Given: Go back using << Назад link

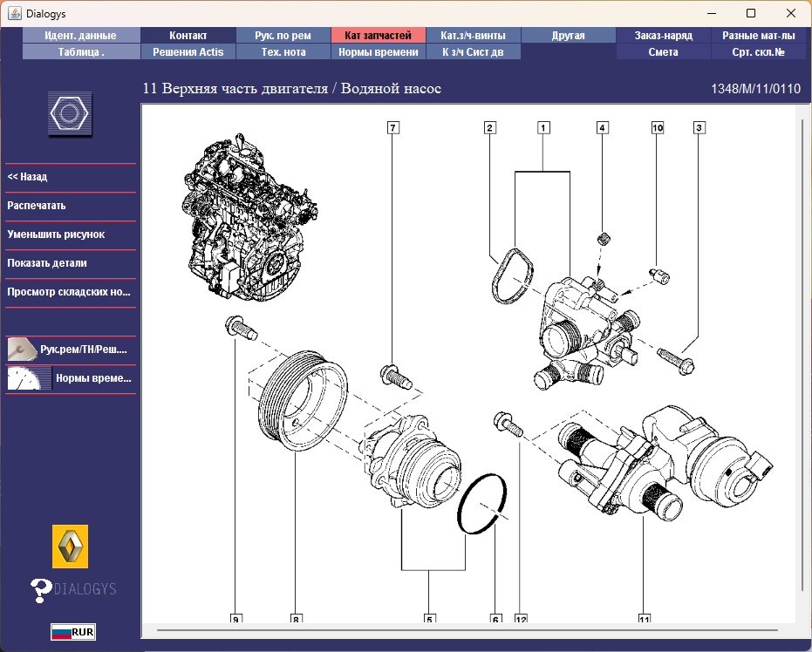Looking at the screenshot, I should 27,177.
